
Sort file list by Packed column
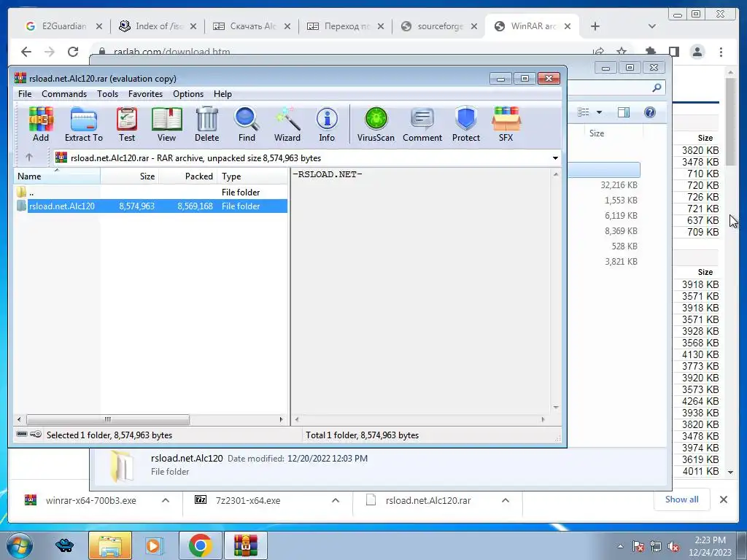click(x=187, y=176)
